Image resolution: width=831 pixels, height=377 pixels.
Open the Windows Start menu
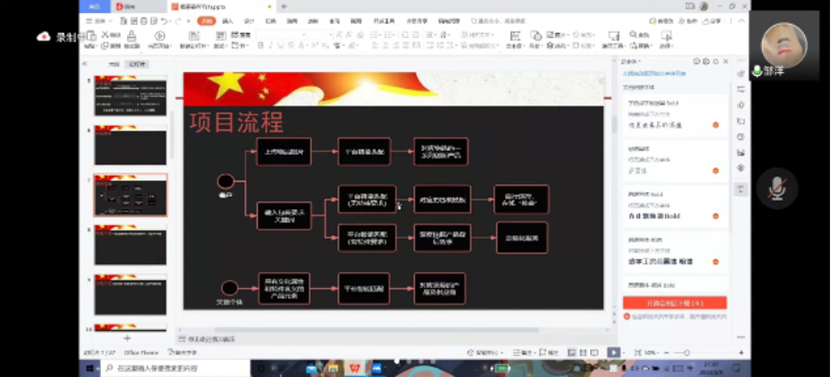coord(90,368)
